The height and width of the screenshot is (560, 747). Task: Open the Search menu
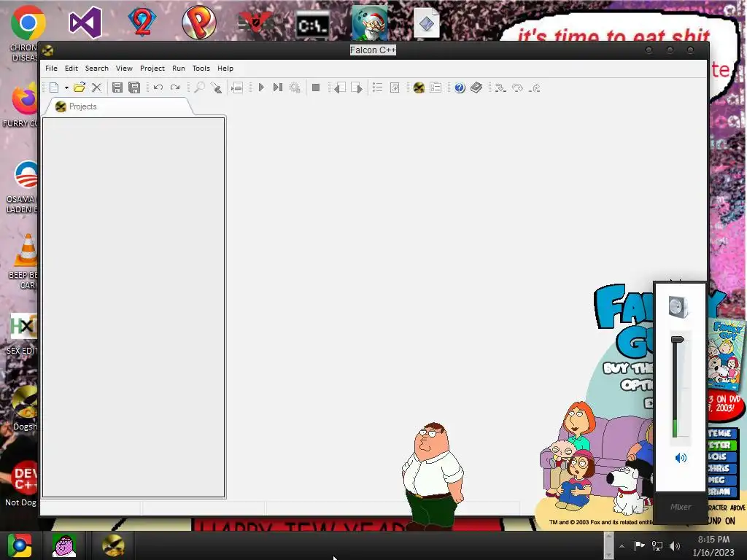point(97,68)
